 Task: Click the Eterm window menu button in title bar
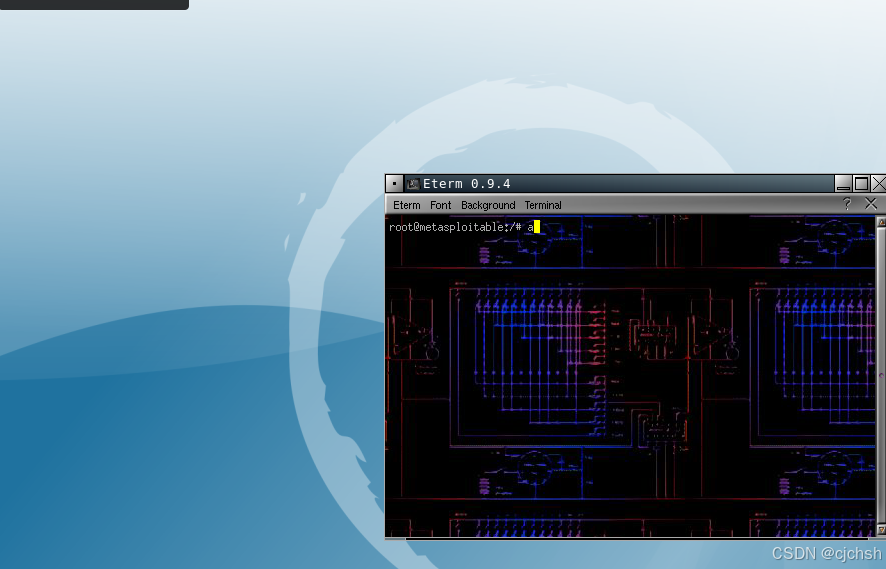click(x=394, y=184)
